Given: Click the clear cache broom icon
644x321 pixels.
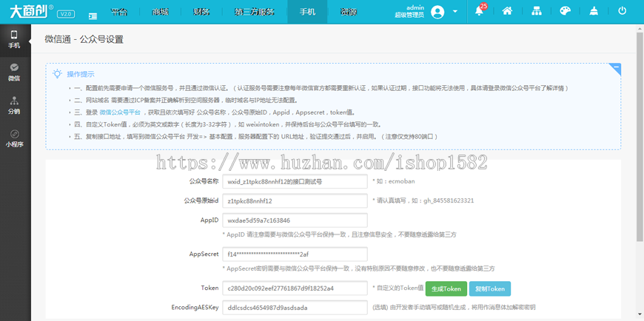Looking at the screenshot, I should tap(594, 11).
